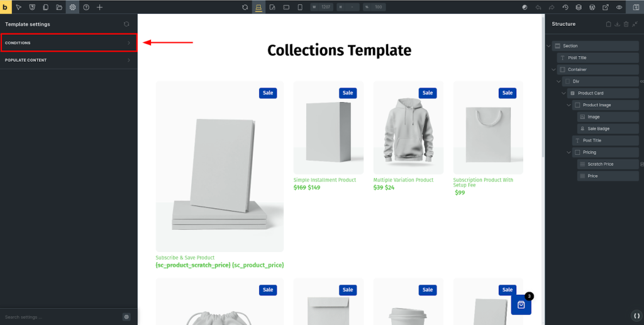Click the WordPress dashboard icon
The image size is (644, 325).
592,7
